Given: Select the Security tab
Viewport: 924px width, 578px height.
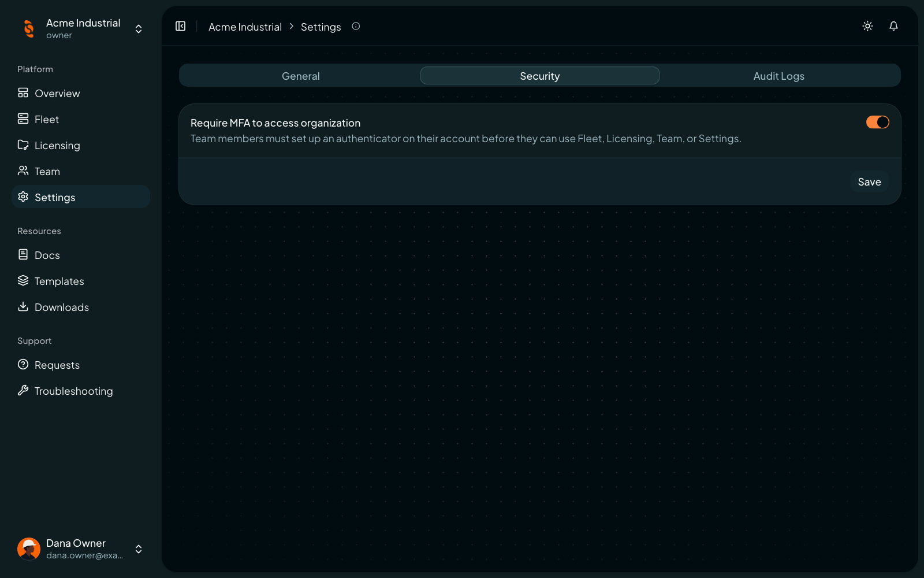Looking at the screenshot, I should pos(540,76).
